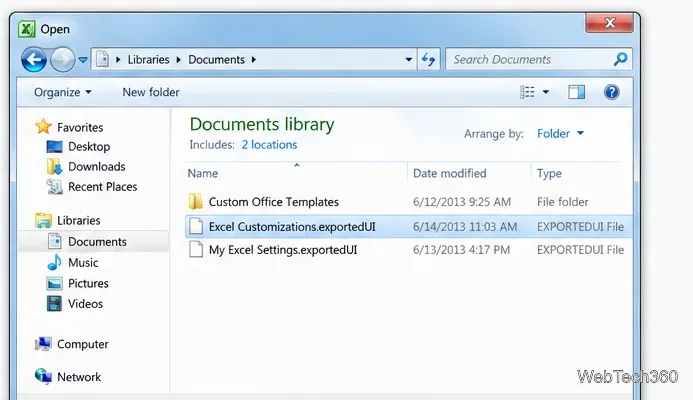
Task: Expand arrow after Documents in address bar
Action: [254, 60]
